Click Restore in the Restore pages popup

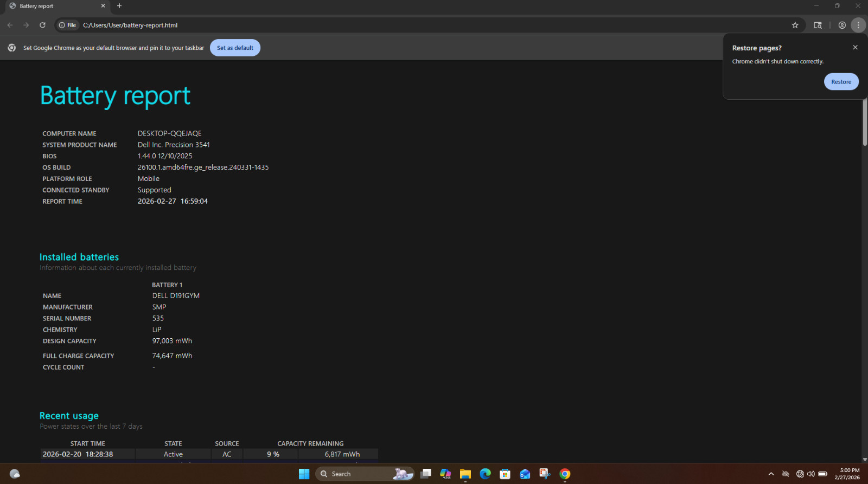click(x=841, y=82)
